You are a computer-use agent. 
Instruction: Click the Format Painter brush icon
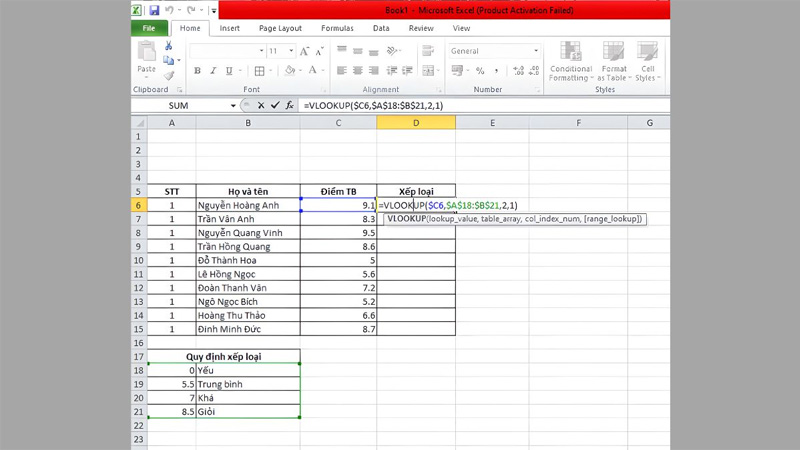tap(168, 76)
